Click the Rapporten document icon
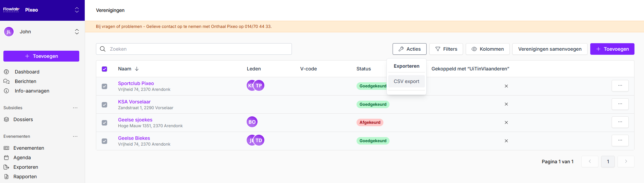The height and width of the screenshot is (183, 644). click(x=6, y=177)
